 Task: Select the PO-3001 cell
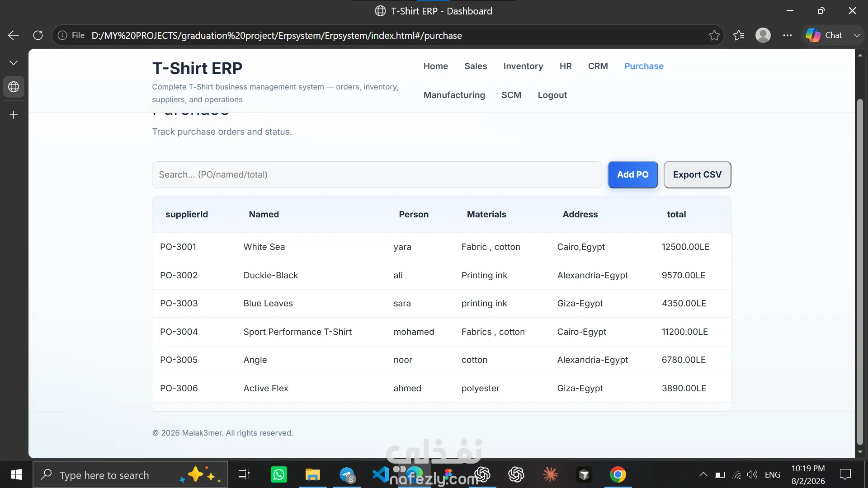[178, 247]
